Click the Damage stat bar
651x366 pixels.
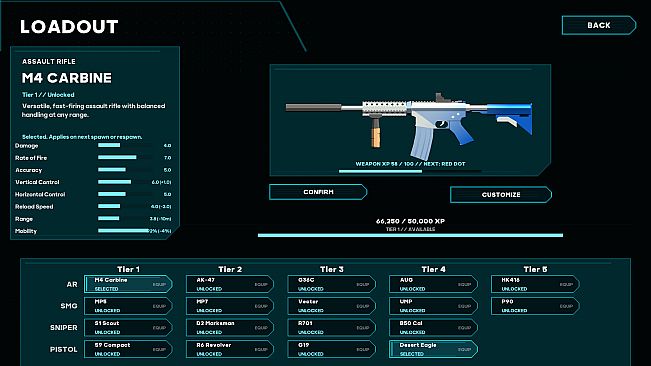click(x=125, y=145)
